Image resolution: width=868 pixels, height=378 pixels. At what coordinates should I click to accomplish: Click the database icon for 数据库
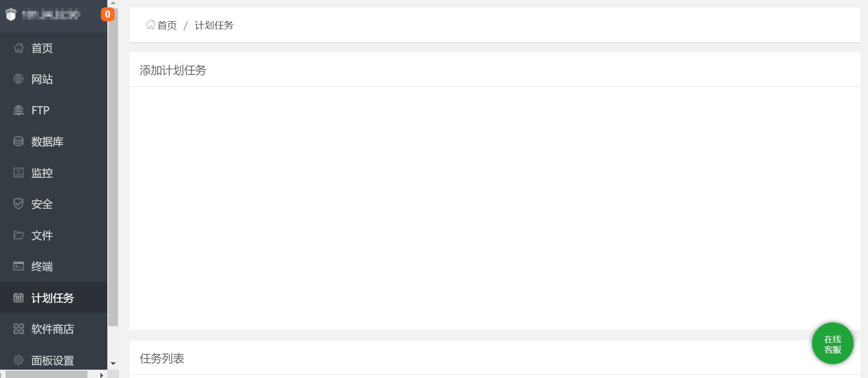pyautogui.click(x=19, y=142)
